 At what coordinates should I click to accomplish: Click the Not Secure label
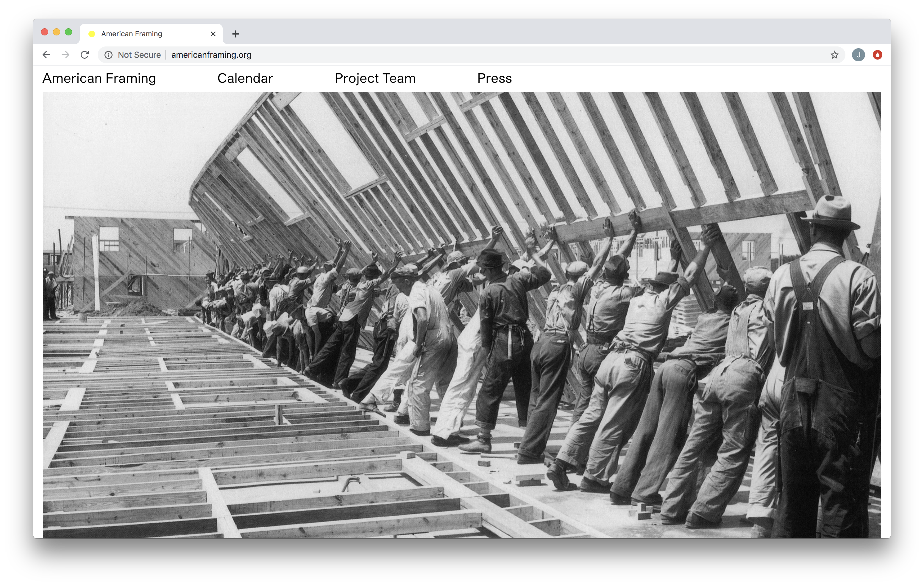pyautogui.click(x=139, y=55)
